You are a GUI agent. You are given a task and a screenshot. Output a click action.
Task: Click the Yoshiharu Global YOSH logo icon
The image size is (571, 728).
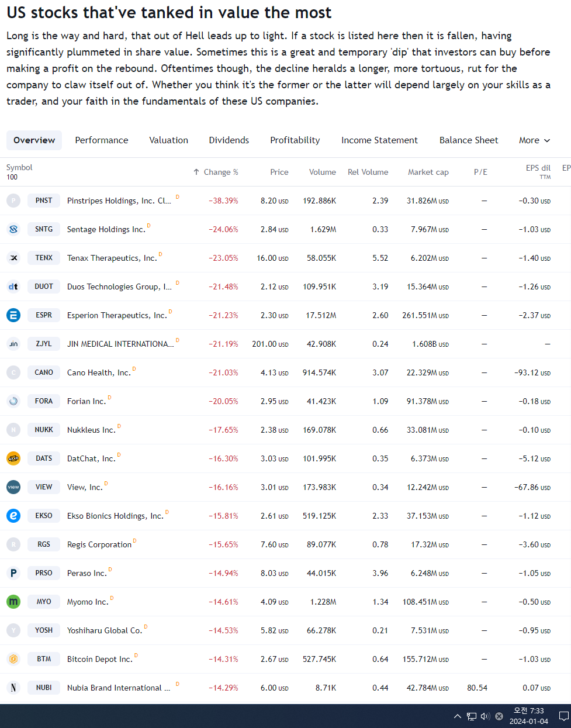tap(13, 630)
